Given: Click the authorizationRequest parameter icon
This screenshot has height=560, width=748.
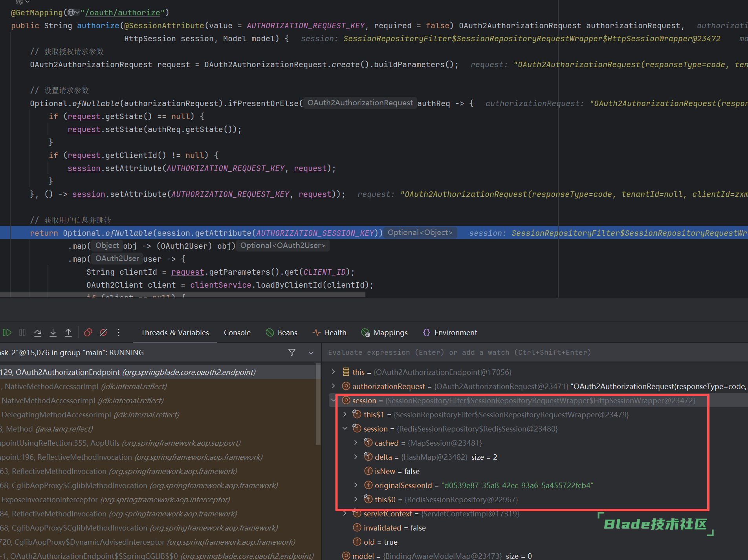Looking at the screenshot, I should [346, 386].
